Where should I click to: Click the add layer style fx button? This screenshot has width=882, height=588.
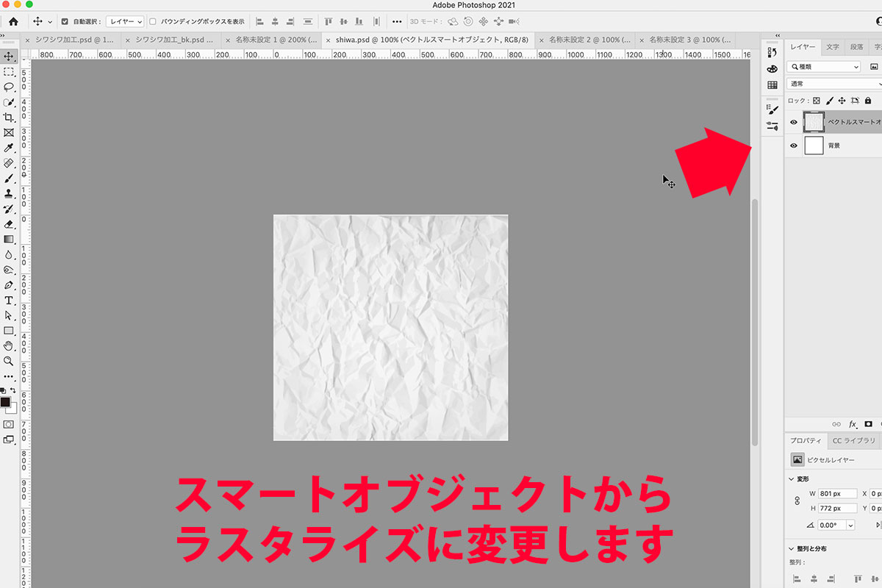853,424
